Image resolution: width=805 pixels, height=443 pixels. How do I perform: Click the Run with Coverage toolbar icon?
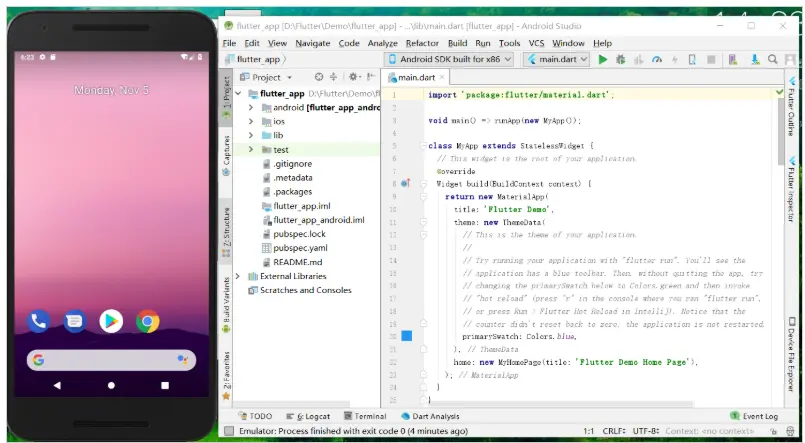pos(639,60)
